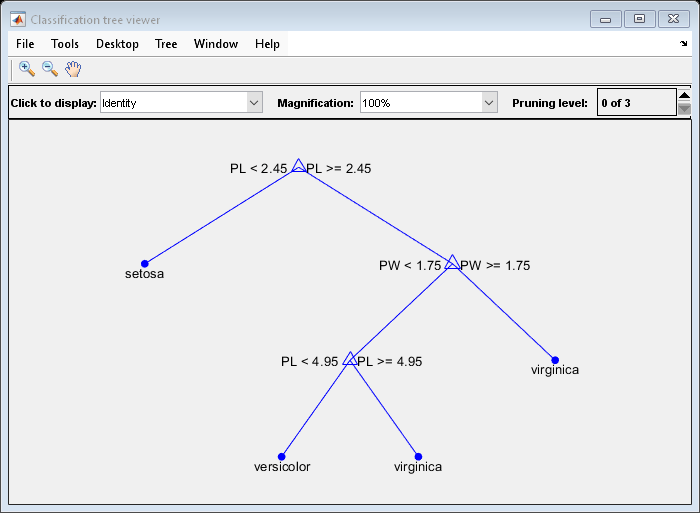Screen dimensions: 700x513
Task: Select the versicolor leaf node dot
Action: (x=282, y=456)
